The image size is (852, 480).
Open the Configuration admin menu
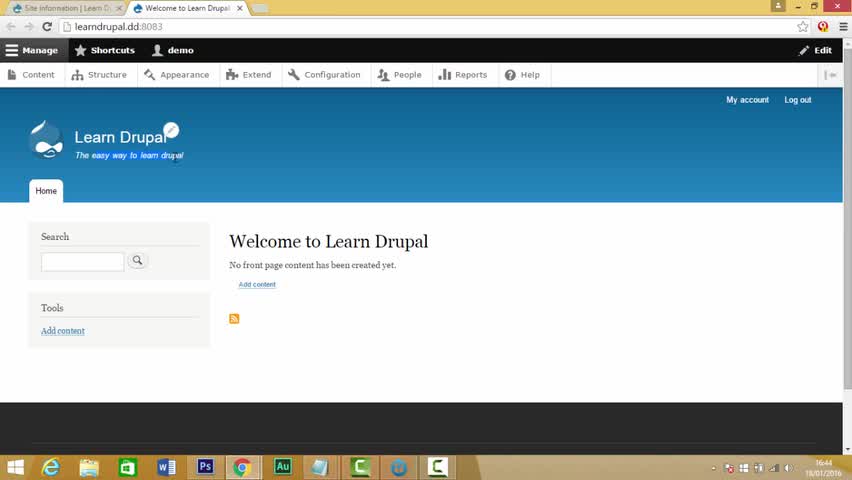point(324,75)
